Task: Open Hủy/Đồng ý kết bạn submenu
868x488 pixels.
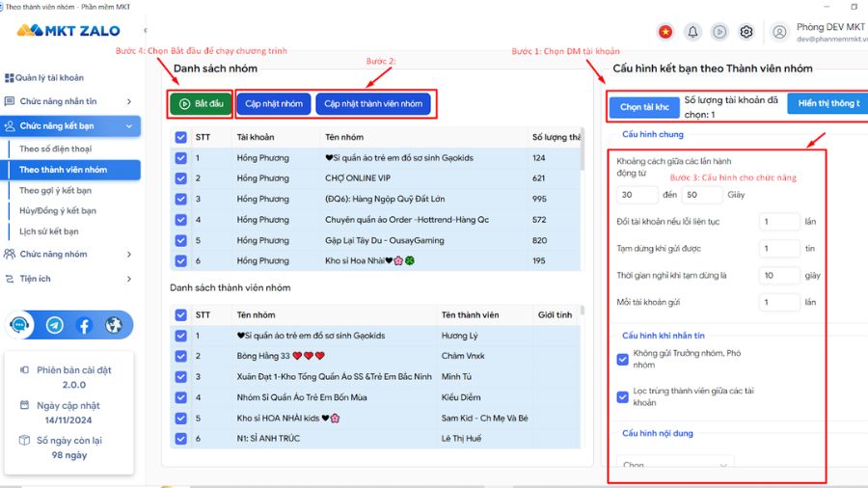Action: pos(58,211)
